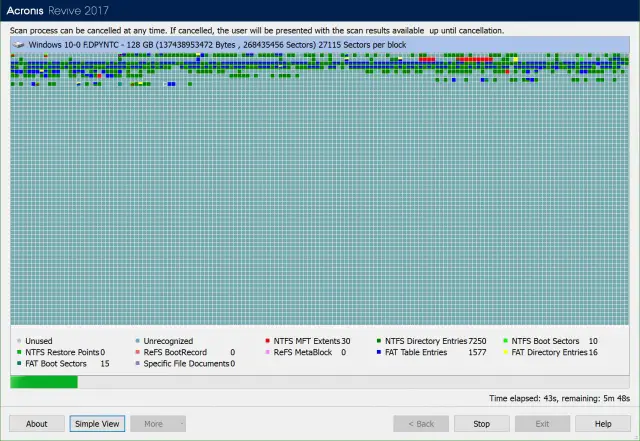Click the ReFS BootRecord label
640x441 pixels.
tap(175, 352)
